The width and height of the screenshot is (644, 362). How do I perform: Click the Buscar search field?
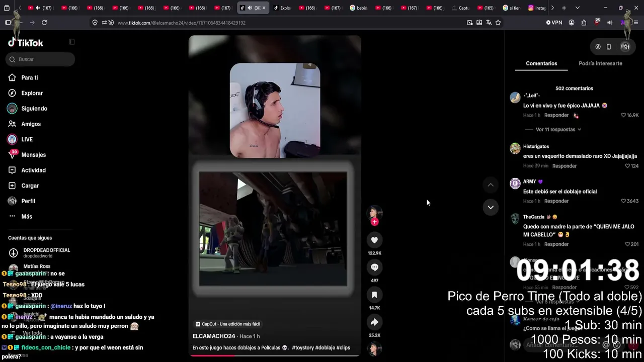tap(40, 59)
